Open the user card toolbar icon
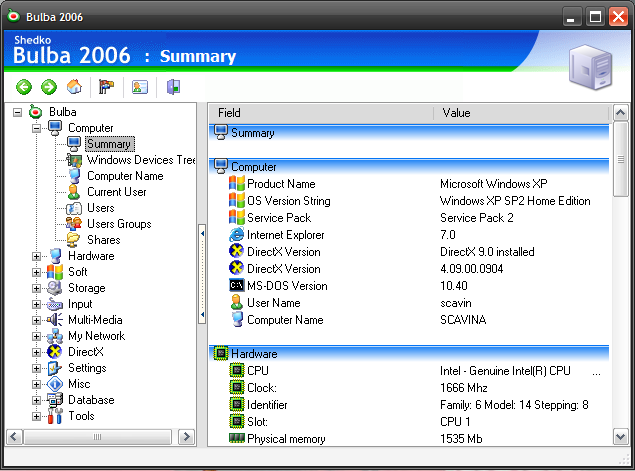 pos(140,87)
